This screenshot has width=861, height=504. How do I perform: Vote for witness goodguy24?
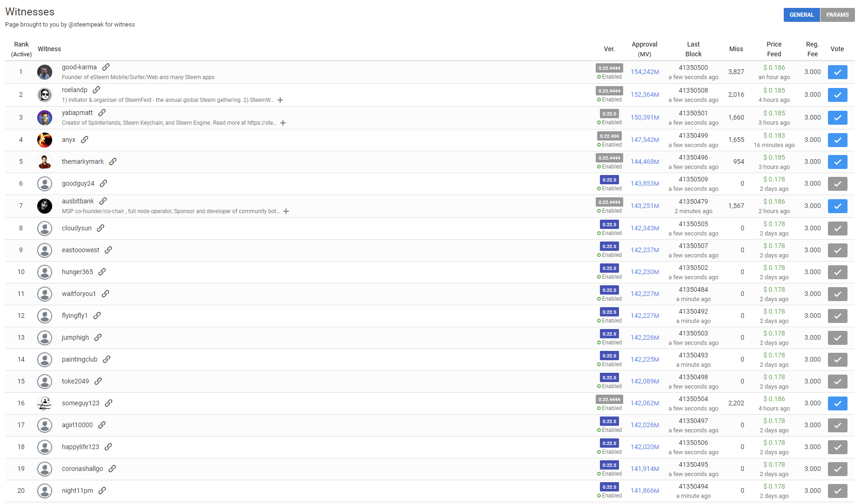point(837,184)
